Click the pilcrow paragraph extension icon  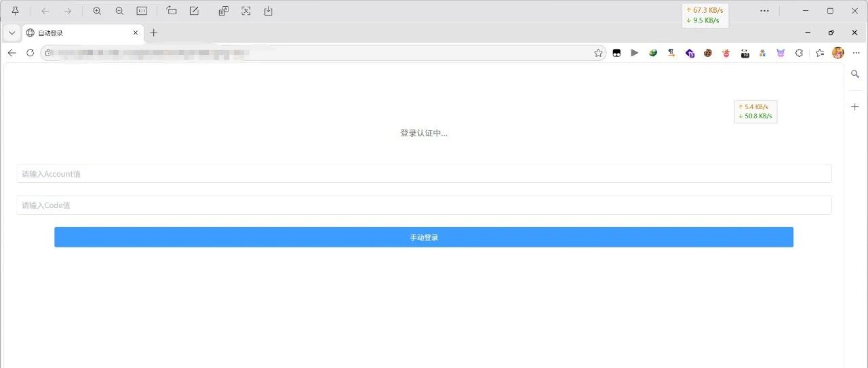pyautogui.click(x=671, y=53)
